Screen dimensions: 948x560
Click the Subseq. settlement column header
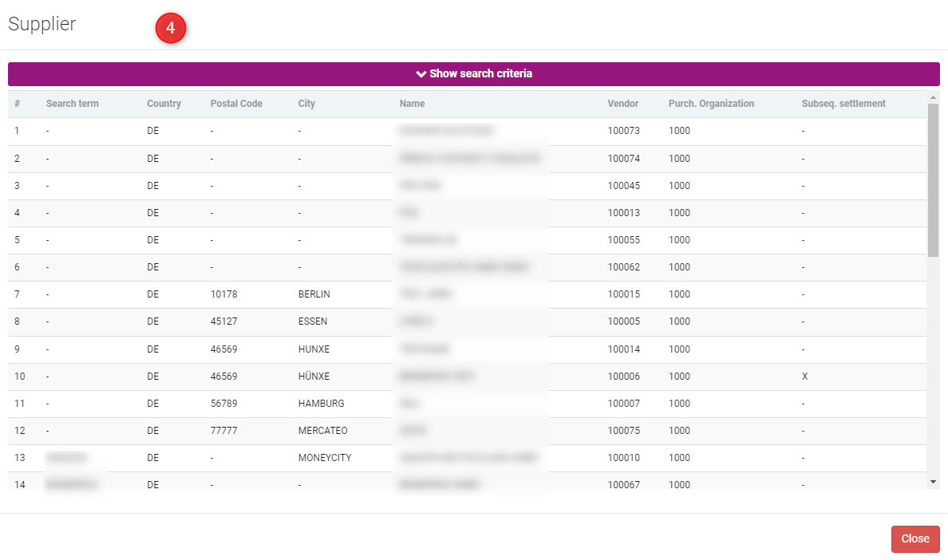coord(843,104)
